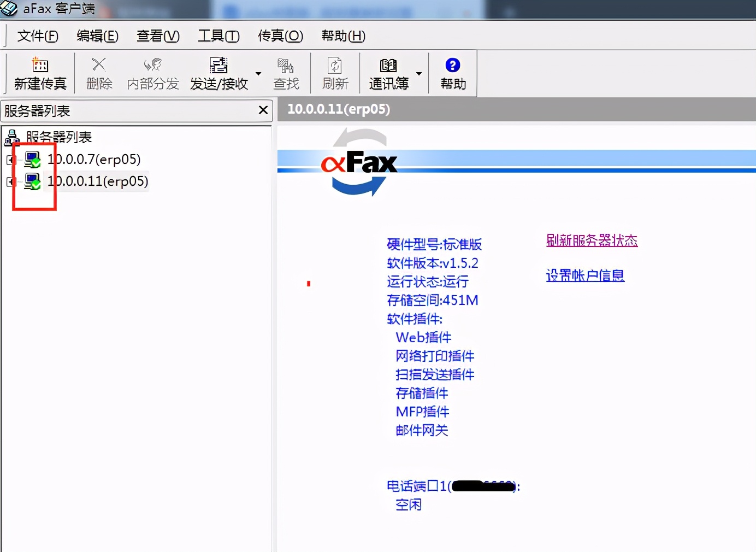The width and height of the screenshot is (756, 552).
Task: Click the Web插件 entry
Action: [423, 337]
